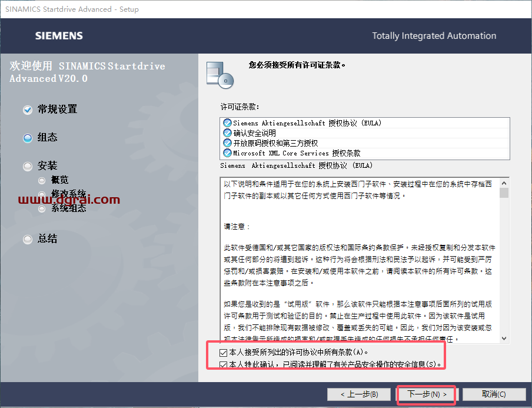Toggle the 本人接受所列出的许可协议中所有条款 checkbox
This screenshot has height=408, width=532.
tap(223, 353)
